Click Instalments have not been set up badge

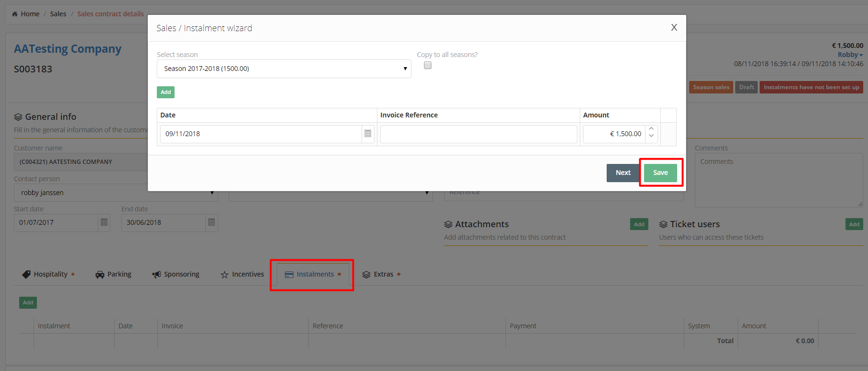pyautogui.click(x=811, y=87)
